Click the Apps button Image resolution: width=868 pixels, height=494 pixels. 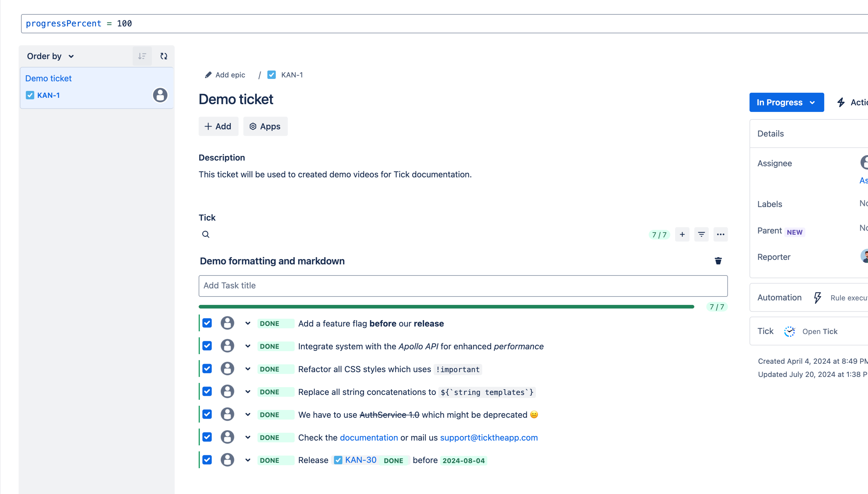point(265,127)
